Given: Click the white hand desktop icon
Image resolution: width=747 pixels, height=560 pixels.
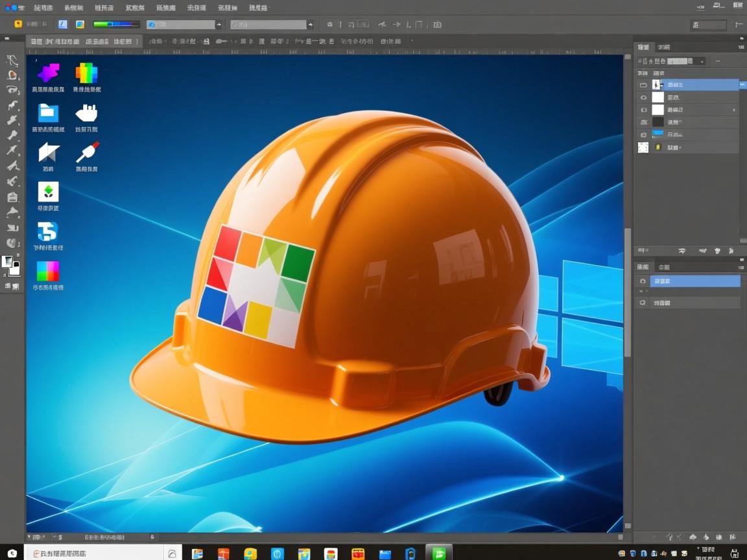Looking at the screenshot, I should click(86, 113).
